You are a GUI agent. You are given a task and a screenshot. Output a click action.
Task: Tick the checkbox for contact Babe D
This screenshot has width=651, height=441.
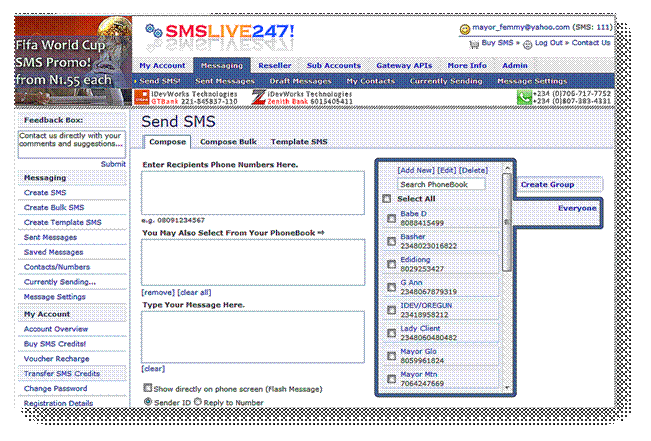coord(391,218)
